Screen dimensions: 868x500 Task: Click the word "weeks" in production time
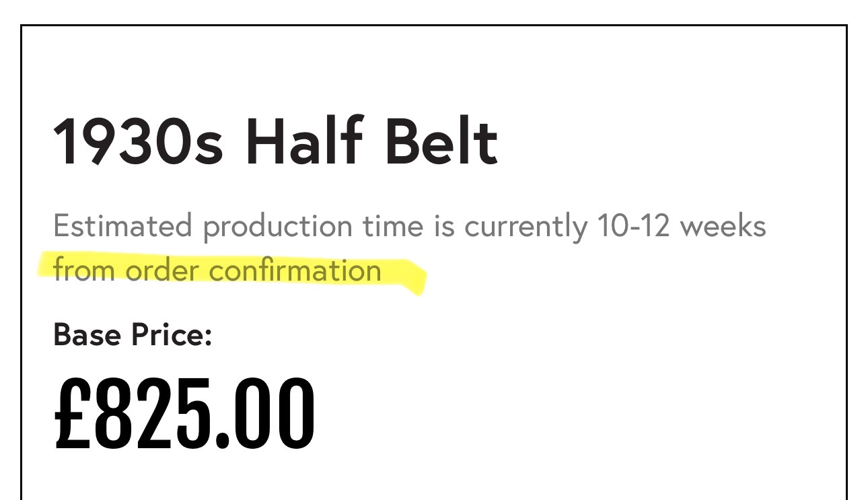coord(723,226)
